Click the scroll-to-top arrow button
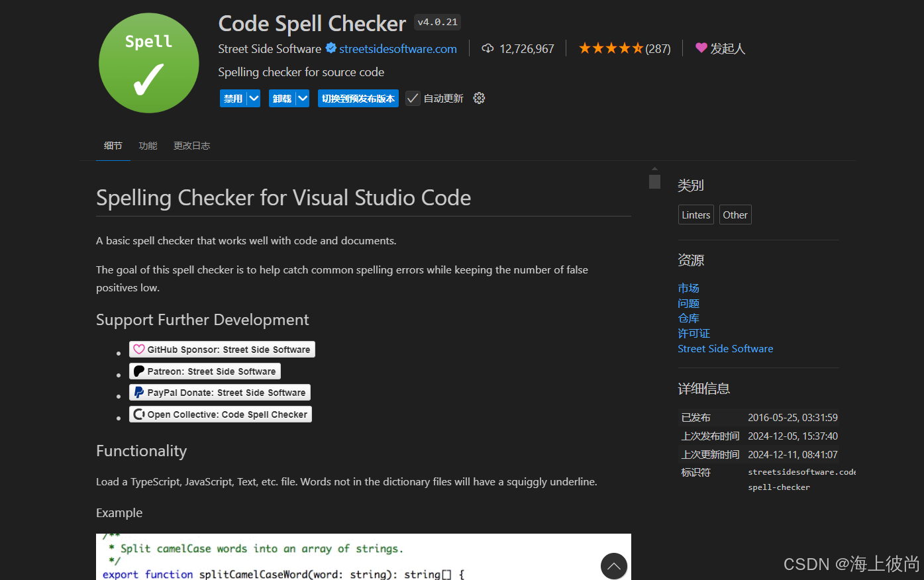Screen dimensions: 924x580 (614, 566)
